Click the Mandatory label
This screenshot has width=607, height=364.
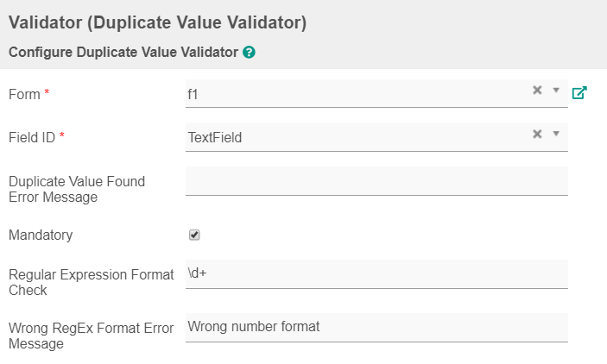coord(41,235)
